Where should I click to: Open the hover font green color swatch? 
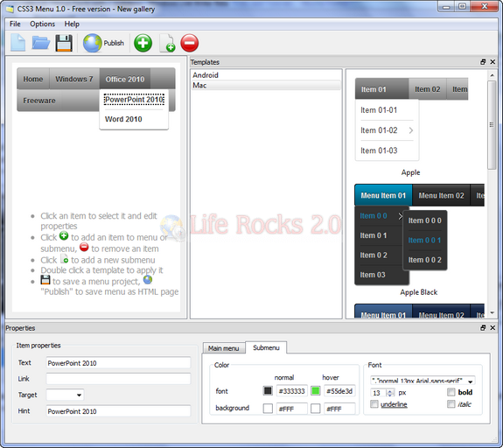coord(315,390)
